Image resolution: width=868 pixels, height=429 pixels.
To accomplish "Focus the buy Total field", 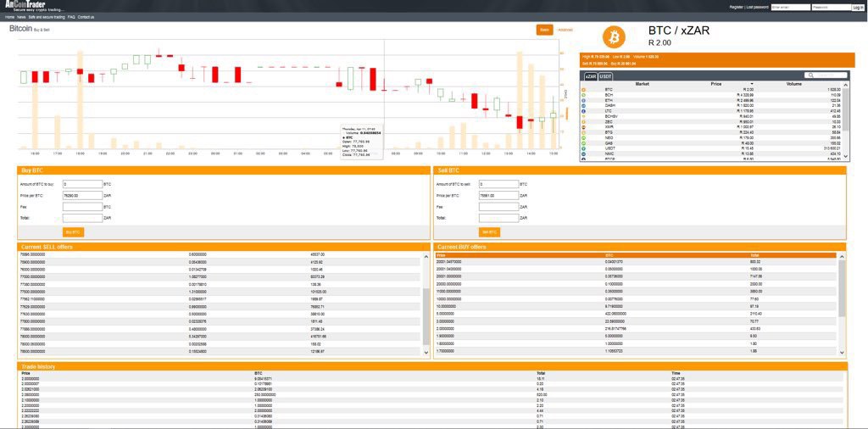I will point(82,218).
